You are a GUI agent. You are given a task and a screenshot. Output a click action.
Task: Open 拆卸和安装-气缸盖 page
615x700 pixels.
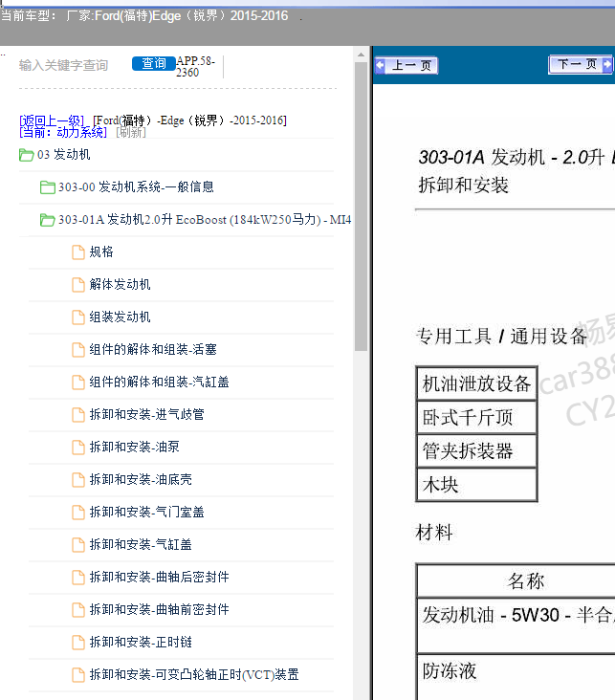[141, 545]
